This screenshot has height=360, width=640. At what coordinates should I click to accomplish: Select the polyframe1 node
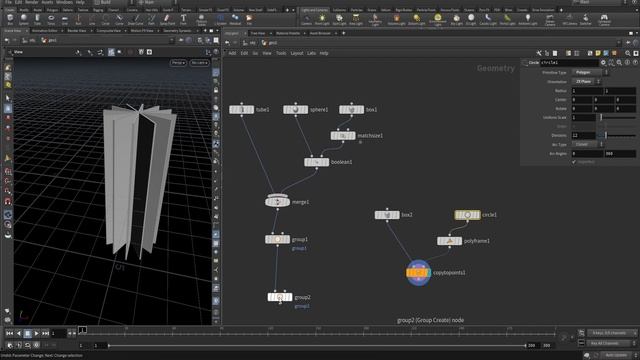pyautogui.click(x=449, y=241)
